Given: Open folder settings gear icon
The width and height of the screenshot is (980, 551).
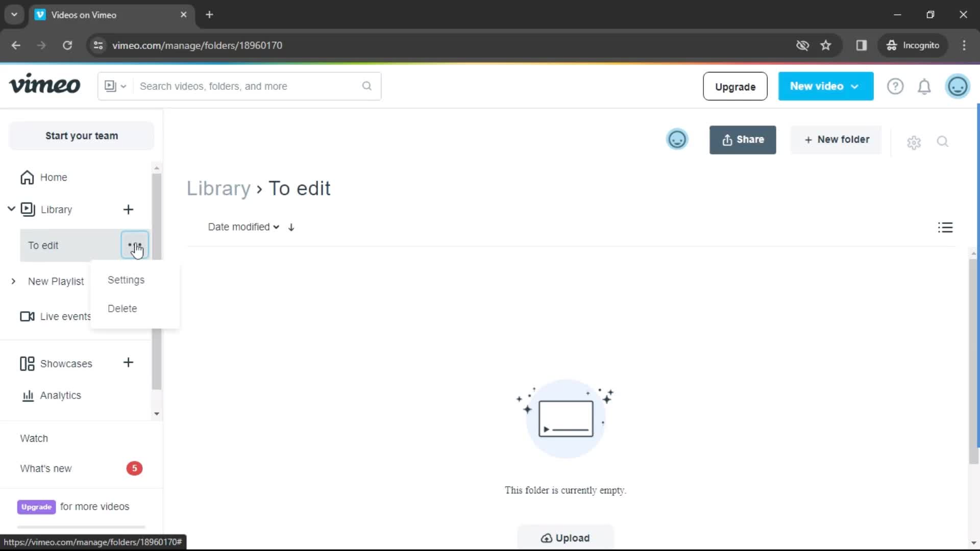Looking at the screenshot, I should pyautogui.click(x=914, y=142).
